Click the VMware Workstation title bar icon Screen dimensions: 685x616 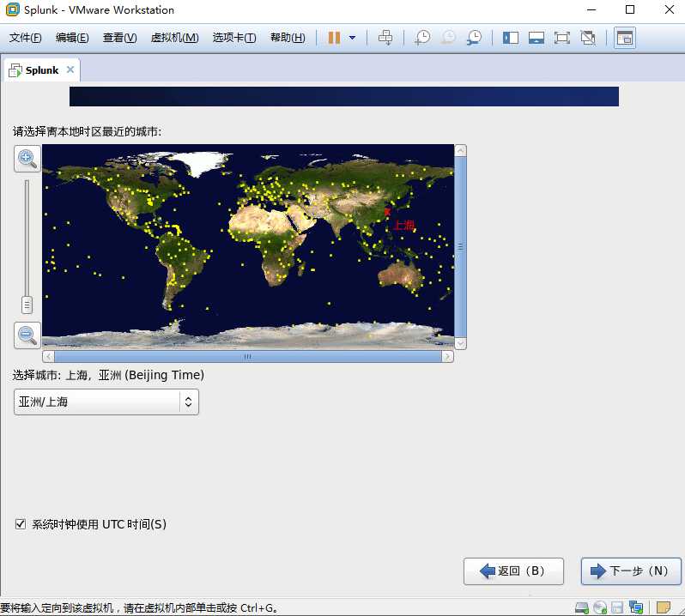point(12,9)
